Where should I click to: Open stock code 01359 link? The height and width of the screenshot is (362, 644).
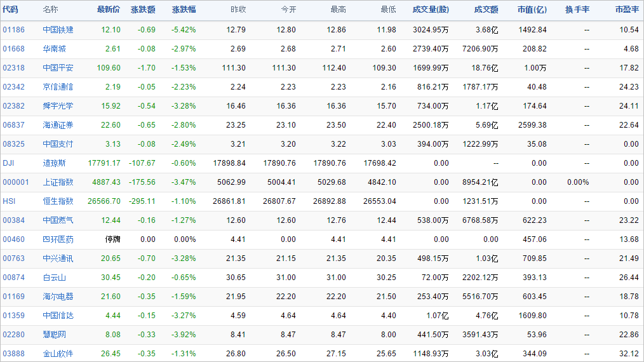(13, 316)
